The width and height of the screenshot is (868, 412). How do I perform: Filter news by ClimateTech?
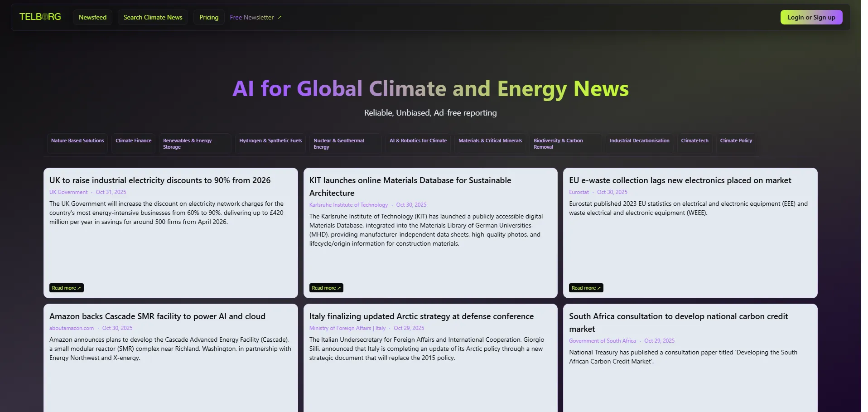pos(694,141)
